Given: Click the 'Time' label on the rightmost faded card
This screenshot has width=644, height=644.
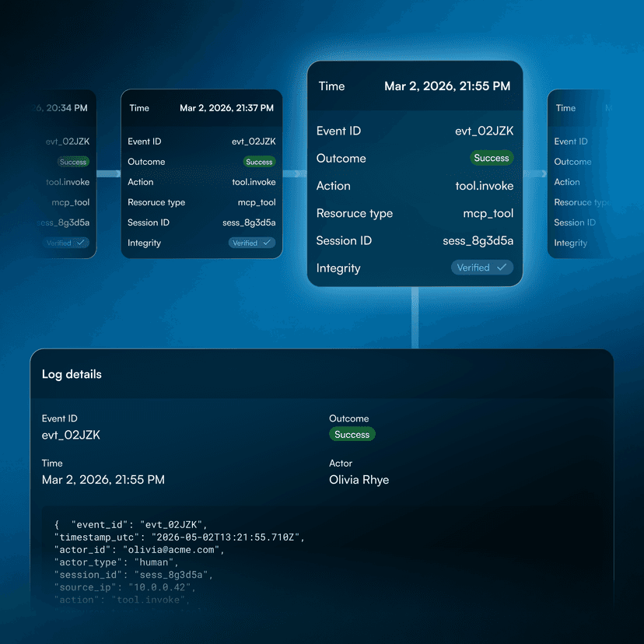Looking at the screenshot, I should click(565, 108).
